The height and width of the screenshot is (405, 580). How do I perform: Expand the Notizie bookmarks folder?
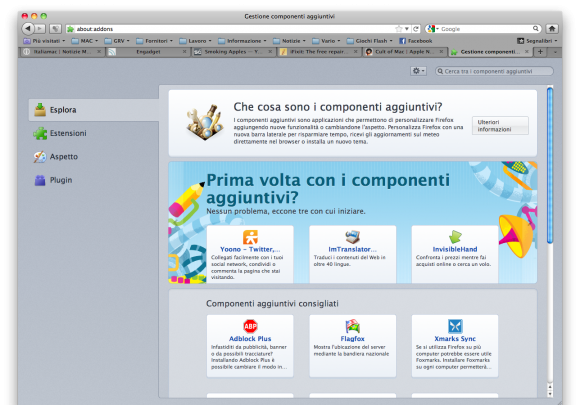click(x=289, y=41)
